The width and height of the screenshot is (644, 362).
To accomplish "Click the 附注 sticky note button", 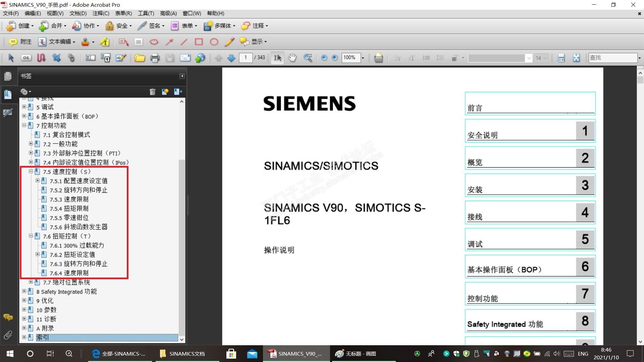I will coord(20,42).
